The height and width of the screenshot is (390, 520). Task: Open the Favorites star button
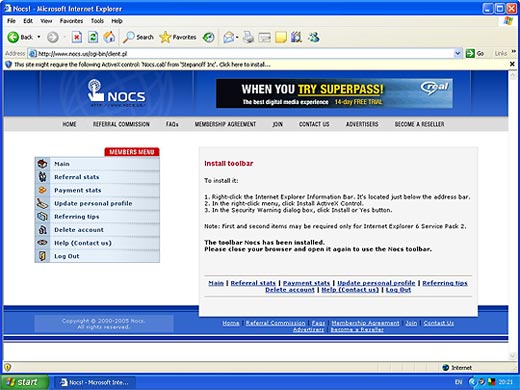[178, 37]
